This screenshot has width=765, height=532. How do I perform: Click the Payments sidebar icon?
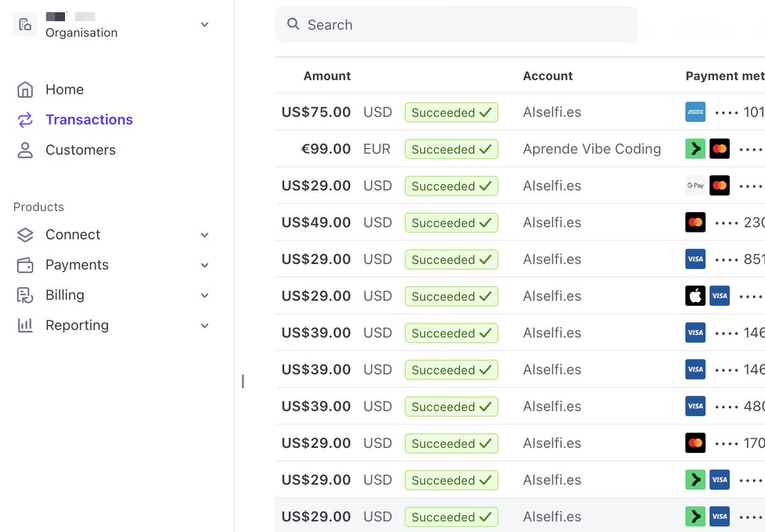point(25,264)
